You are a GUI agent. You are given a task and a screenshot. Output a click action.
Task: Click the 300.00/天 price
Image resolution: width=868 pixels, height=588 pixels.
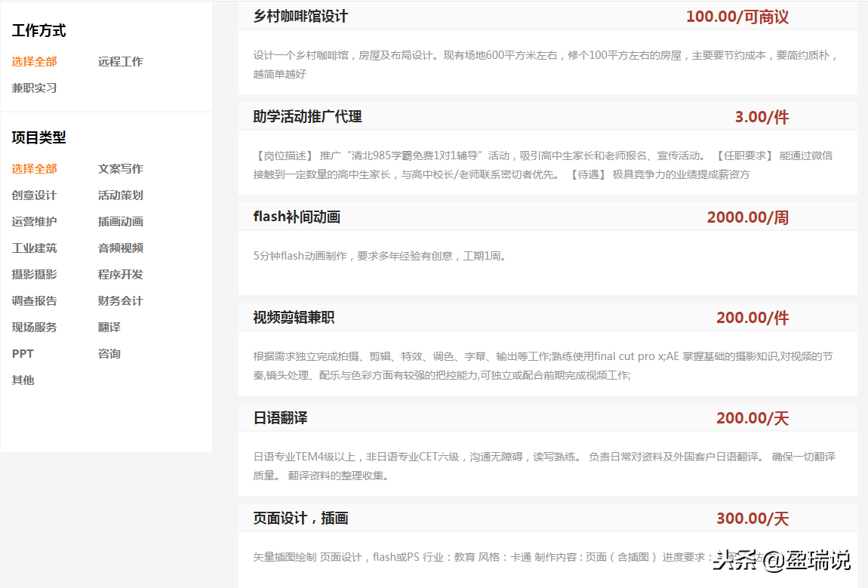[x=753, y=519]
